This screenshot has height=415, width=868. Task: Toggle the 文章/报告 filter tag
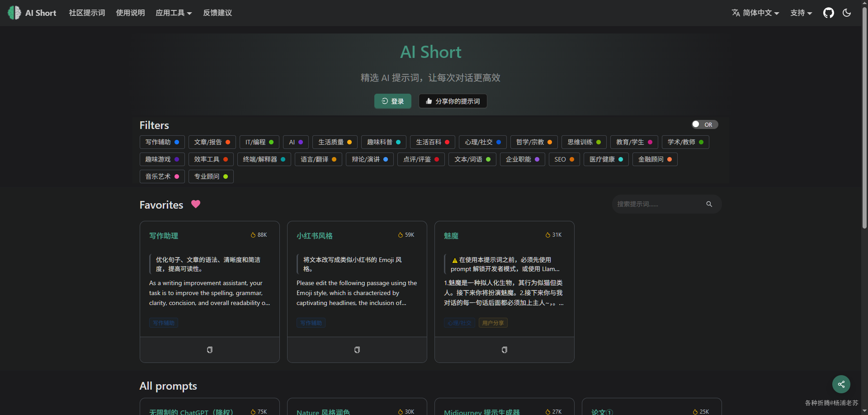click(212, 142)
